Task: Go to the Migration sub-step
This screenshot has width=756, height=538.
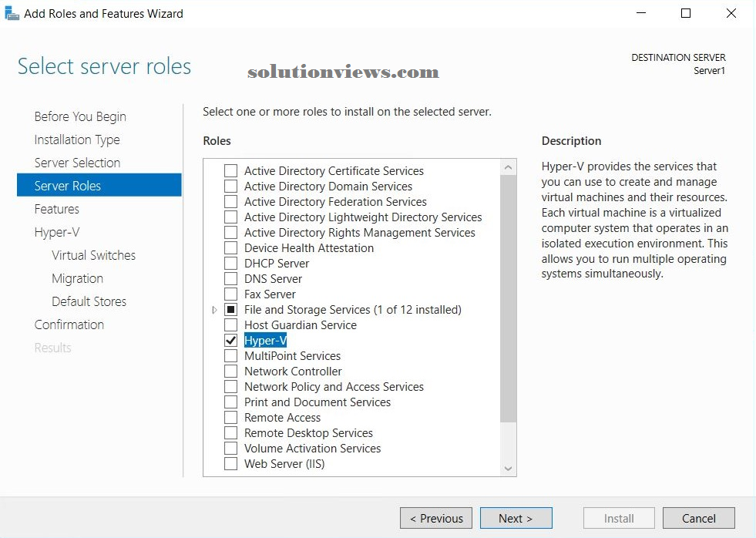Action: tap(77, 279)
